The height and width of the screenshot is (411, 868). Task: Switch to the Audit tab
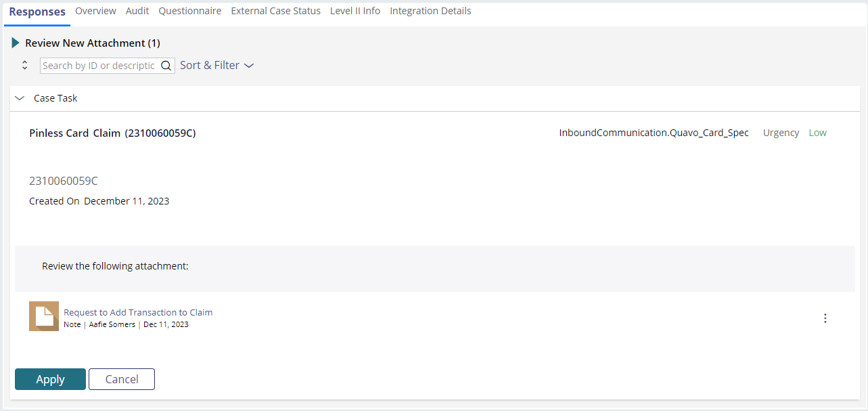(x=137, y=11)
